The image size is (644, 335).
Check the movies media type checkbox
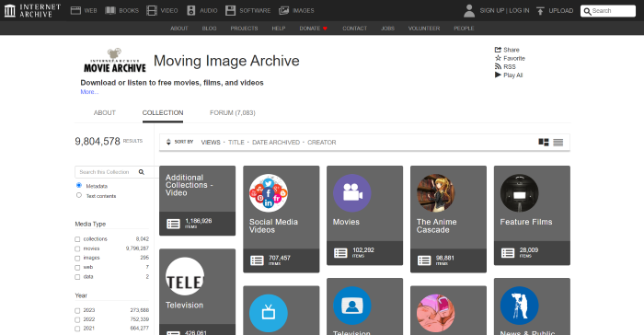coord(77,248)
